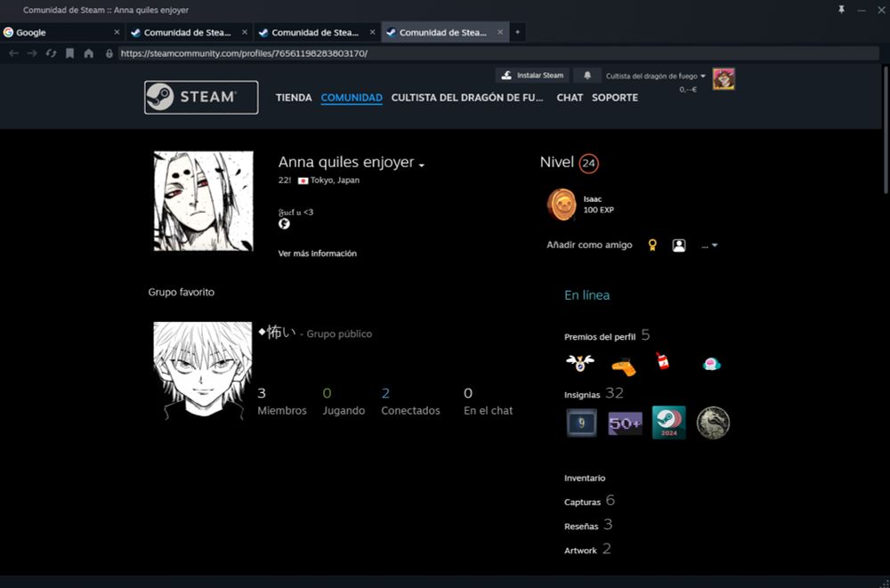Open the COMUNIDAD menu
Screen dimensions: 890x588
click(352, 98)
